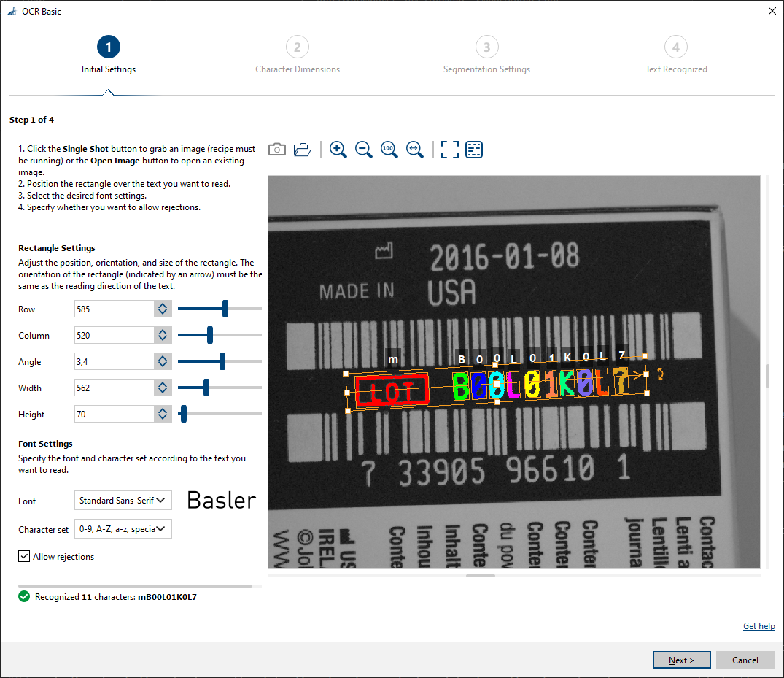
Task: Click the red LOT region in the image
Action: 392,390
